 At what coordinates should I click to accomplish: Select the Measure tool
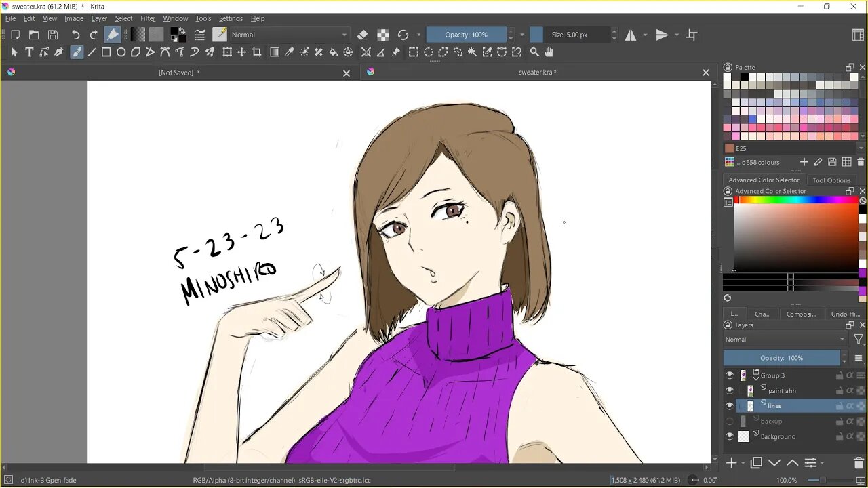381,52
